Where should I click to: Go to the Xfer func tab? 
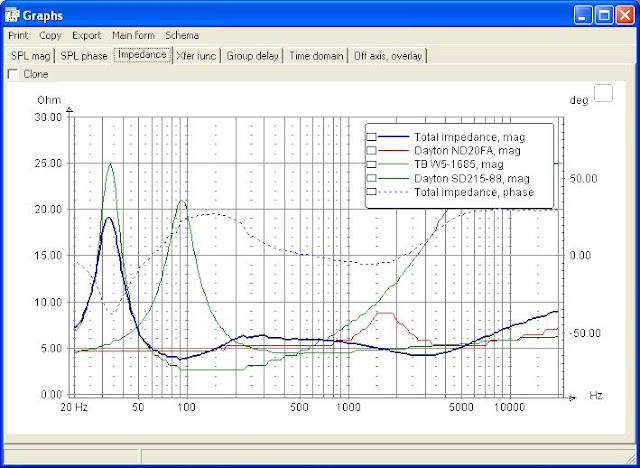click(x=197, y=56)
